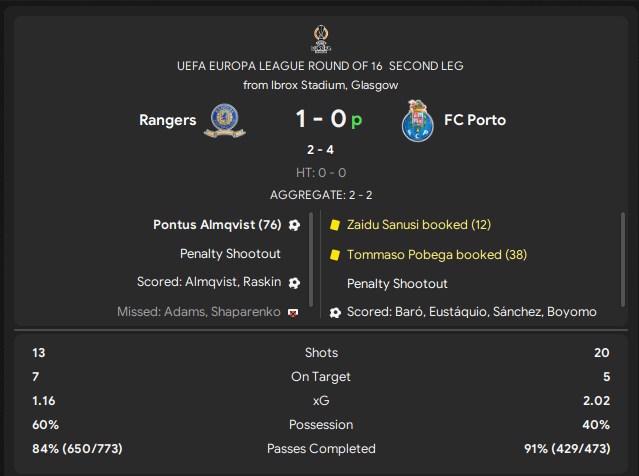Click the Rangers club crest
The height and width of the screenshot is (476, 639).
pos(225,120)
